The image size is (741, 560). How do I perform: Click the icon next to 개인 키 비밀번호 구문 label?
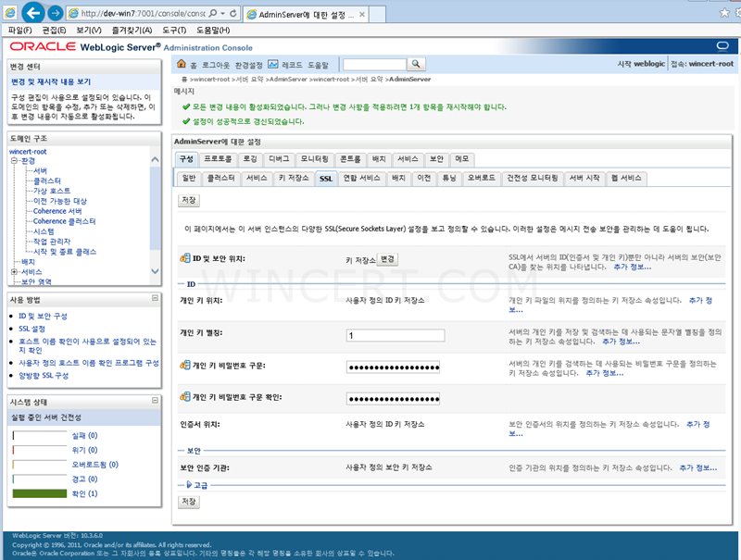coord(184,365)
